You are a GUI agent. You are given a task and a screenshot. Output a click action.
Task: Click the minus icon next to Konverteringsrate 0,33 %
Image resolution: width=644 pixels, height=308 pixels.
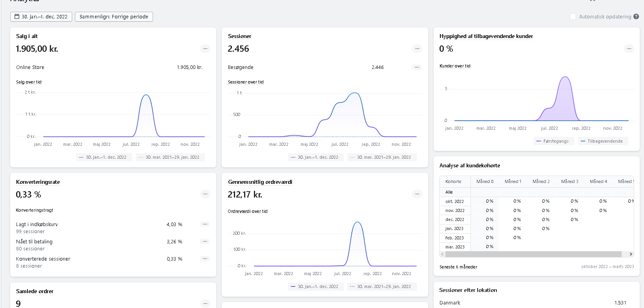pyautogui.click(x=205, y=194)
